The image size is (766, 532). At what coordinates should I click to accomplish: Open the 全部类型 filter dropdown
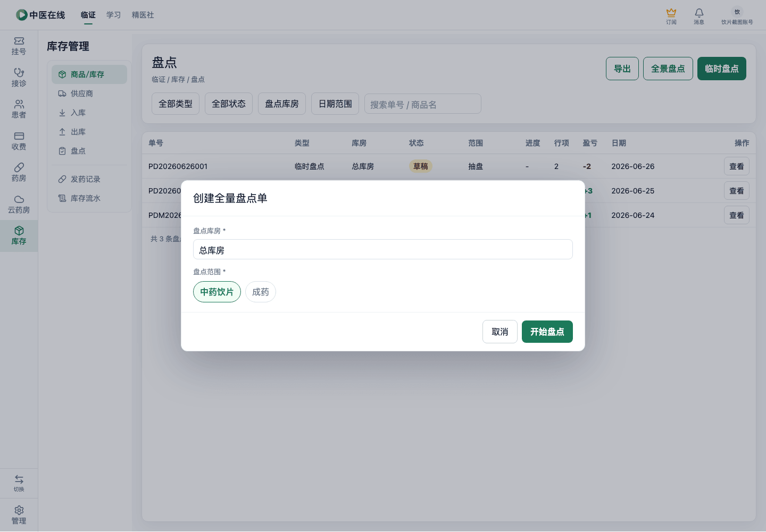(176, 104)
